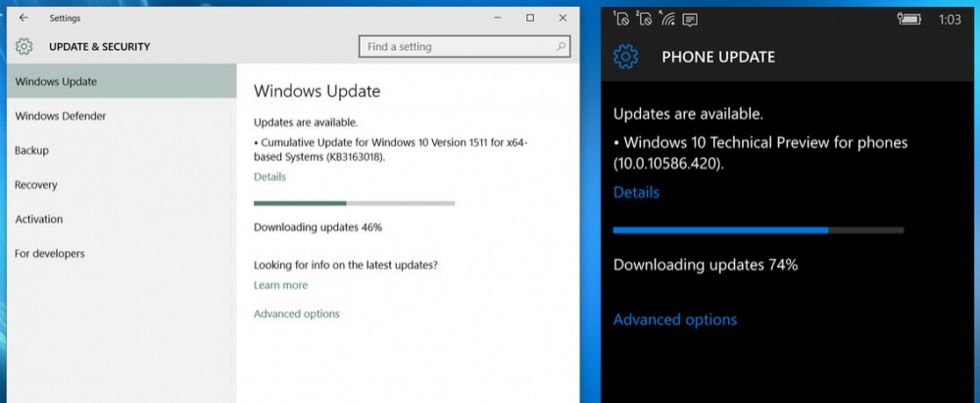Viewport: 980px width, 403px height.
Task: Open the Learn more link
Action: point(280,285)
